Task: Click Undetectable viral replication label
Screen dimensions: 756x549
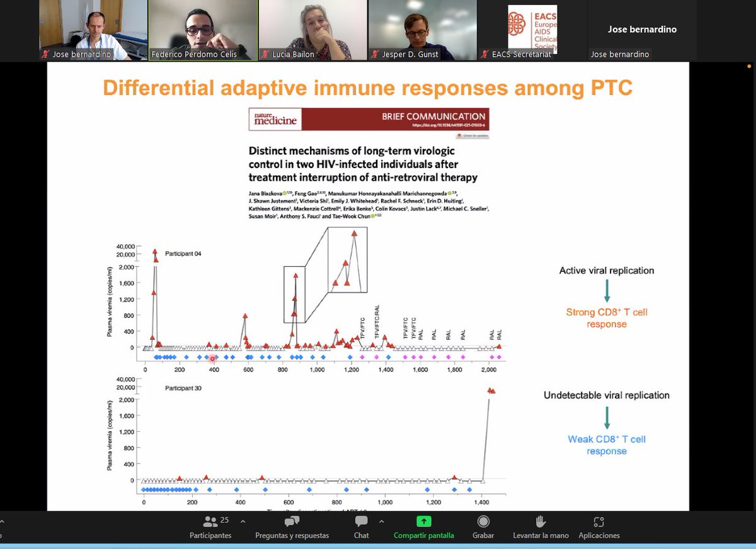Action: click(607, 395)
